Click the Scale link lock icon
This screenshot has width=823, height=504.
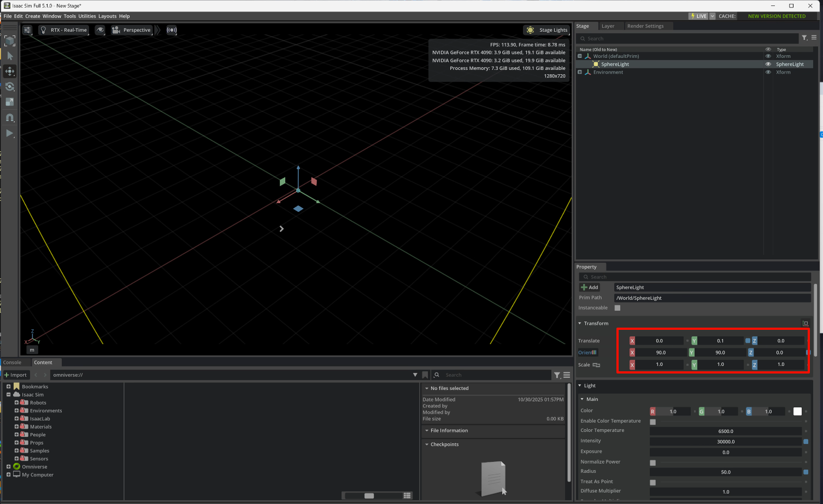(x=596, y=365)
